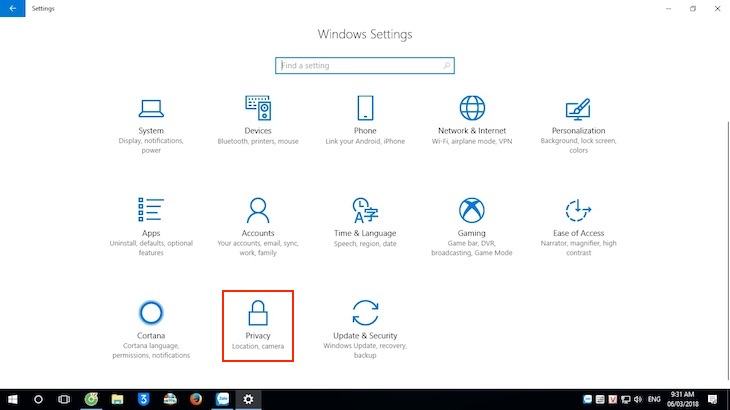This screenshot has width=730, height=410.
Task: Launch Firefox from the taskbar
Action: pyautogui.click(x=196, y=399)
